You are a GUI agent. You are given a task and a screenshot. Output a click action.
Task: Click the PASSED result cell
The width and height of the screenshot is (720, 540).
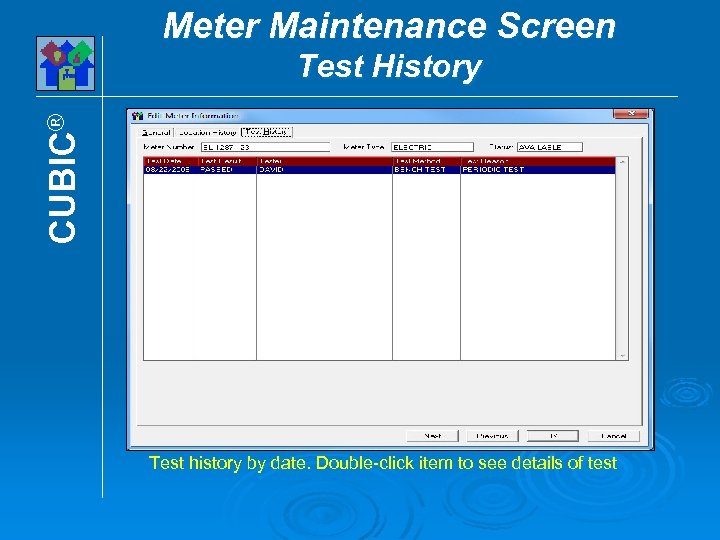pos(227,169)
